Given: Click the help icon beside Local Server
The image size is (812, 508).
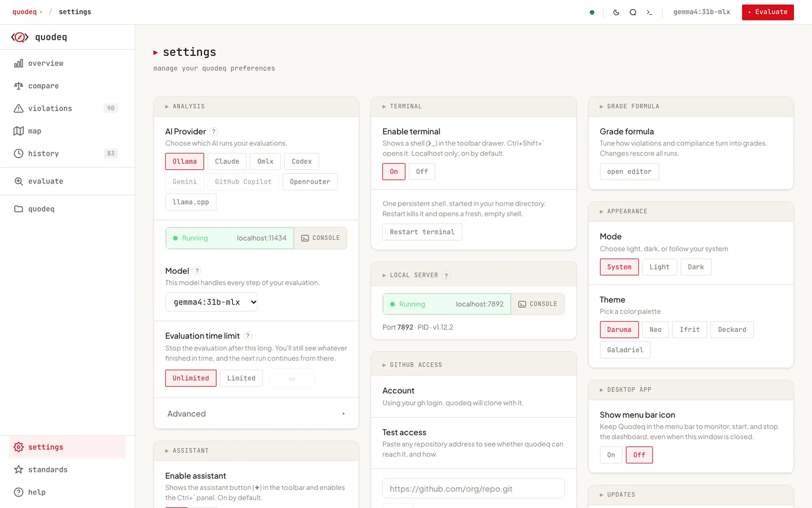Looking at the screenshot, I should click(x=446, y=275).
